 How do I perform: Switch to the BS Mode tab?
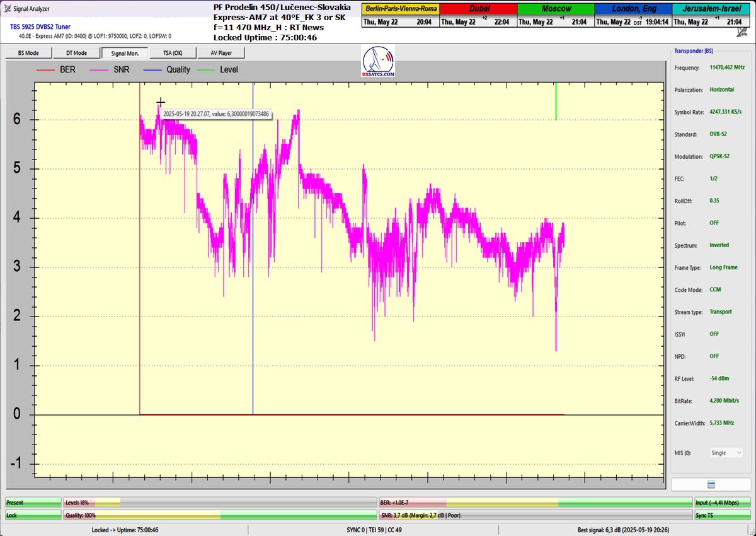coord(28,53)
